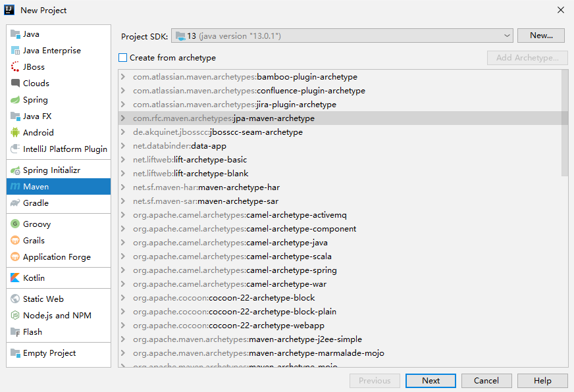Screen dimensions: 574x392
Task: Pick the Kotlin logo icon
Action: 15,278
